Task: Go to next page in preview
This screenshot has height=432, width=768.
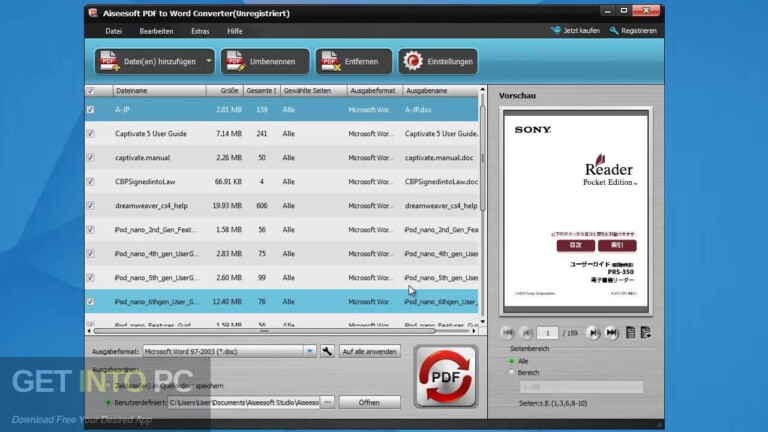Action: [593, 333]
